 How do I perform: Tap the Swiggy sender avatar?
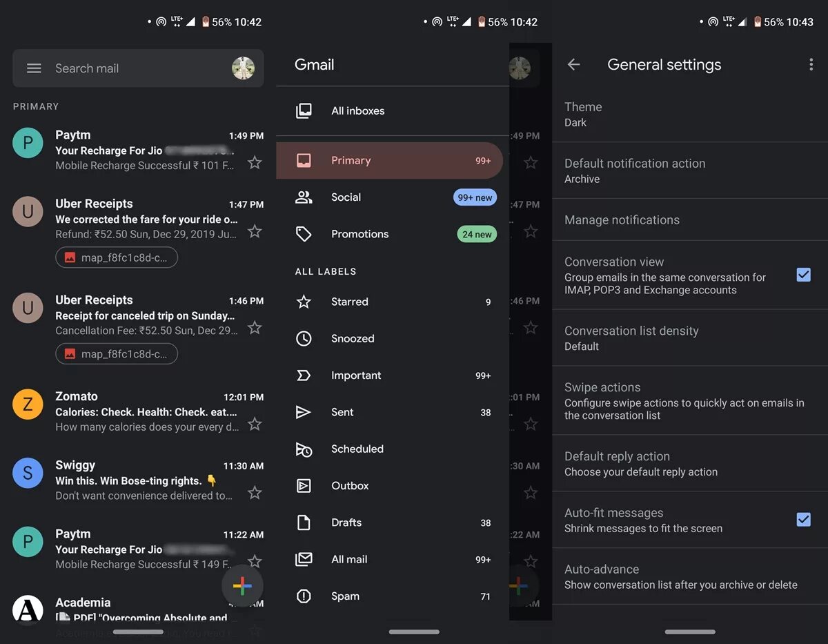point(28,473)
